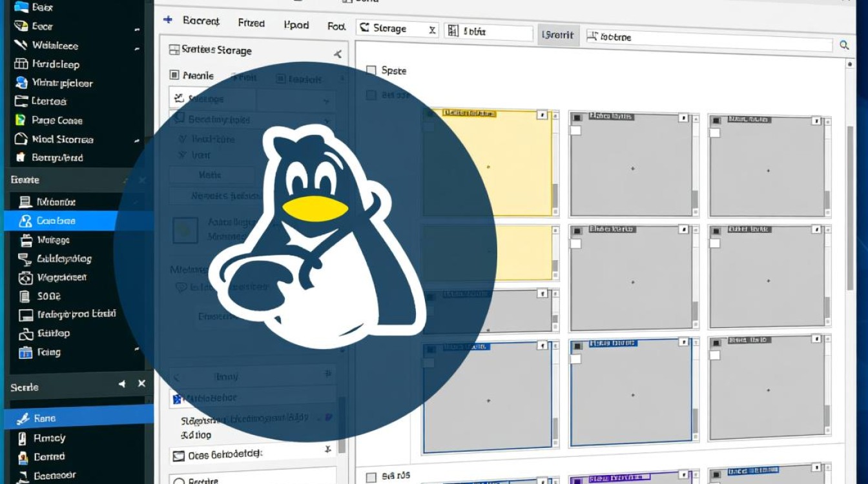The height and width of the screenshot is (484, 868).
Task: Click the search input field beside Sremit
Action: (710, 38)
